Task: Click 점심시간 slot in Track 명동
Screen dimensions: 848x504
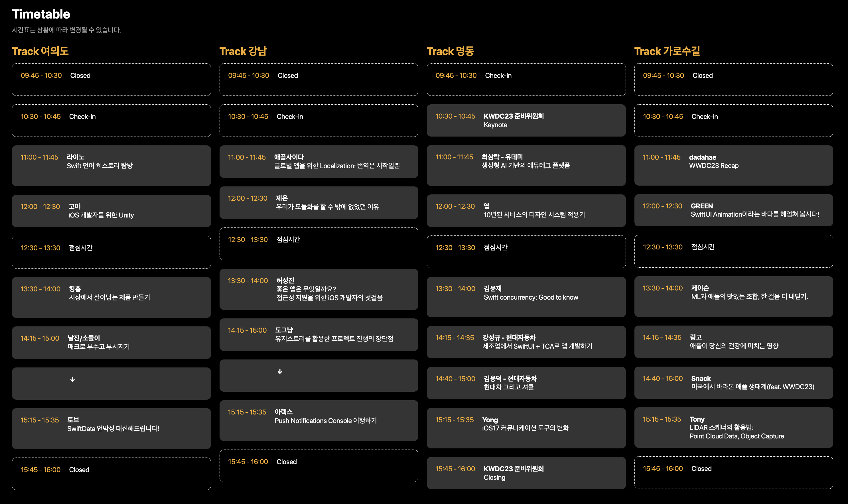Action: point(526,252)
